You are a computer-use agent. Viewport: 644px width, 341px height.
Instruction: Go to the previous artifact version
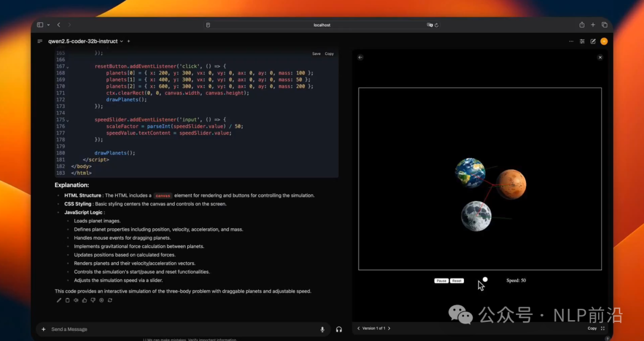coord(358,328)
